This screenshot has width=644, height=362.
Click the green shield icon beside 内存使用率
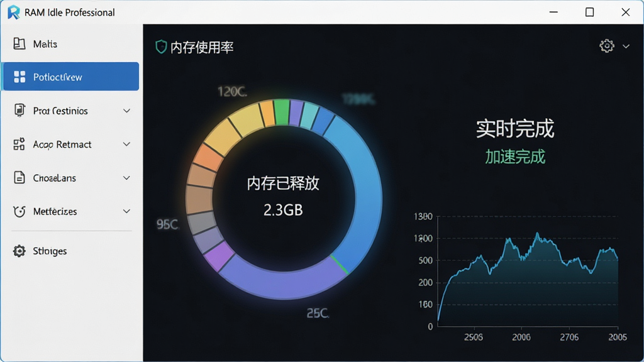click(161, 47)
